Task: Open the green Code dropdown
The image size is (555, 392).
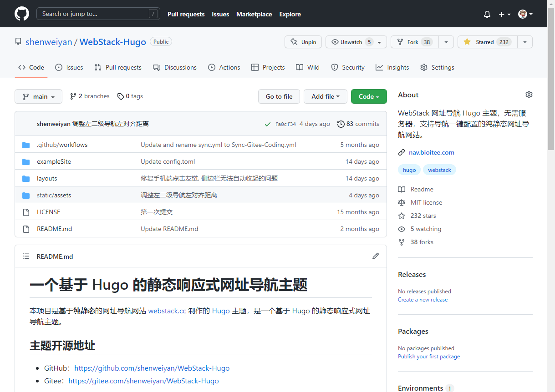Action: click(369, 96)
